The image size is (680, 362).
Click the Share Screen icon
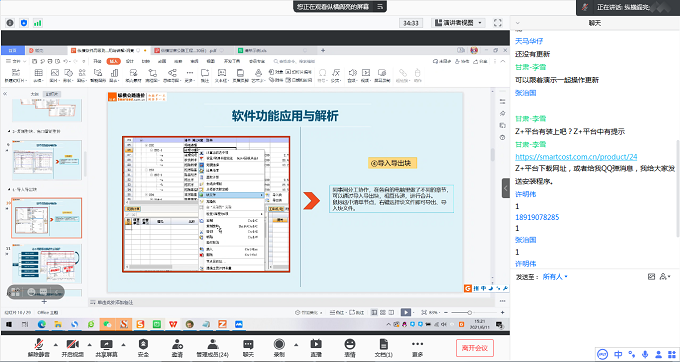pos(106,348)
